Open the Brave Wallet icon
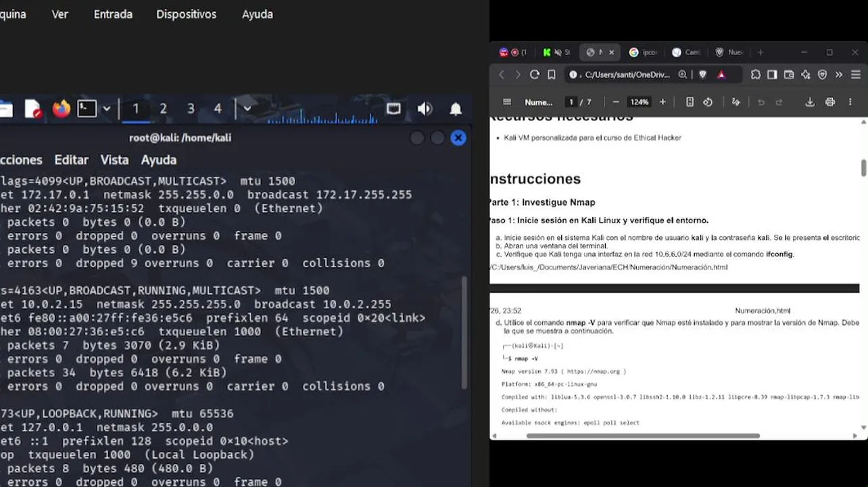This screenshot has height=487, width=868. point(789,74)
